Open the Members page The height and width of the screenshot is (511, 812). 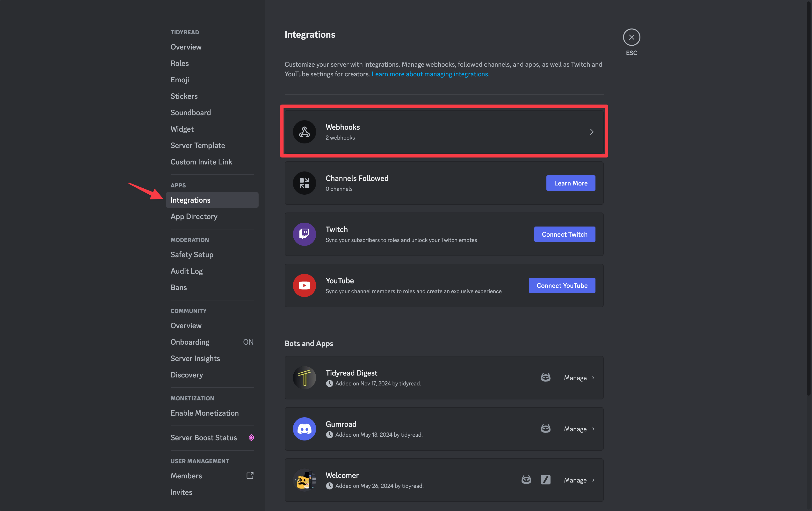click(x=212, y=476)
